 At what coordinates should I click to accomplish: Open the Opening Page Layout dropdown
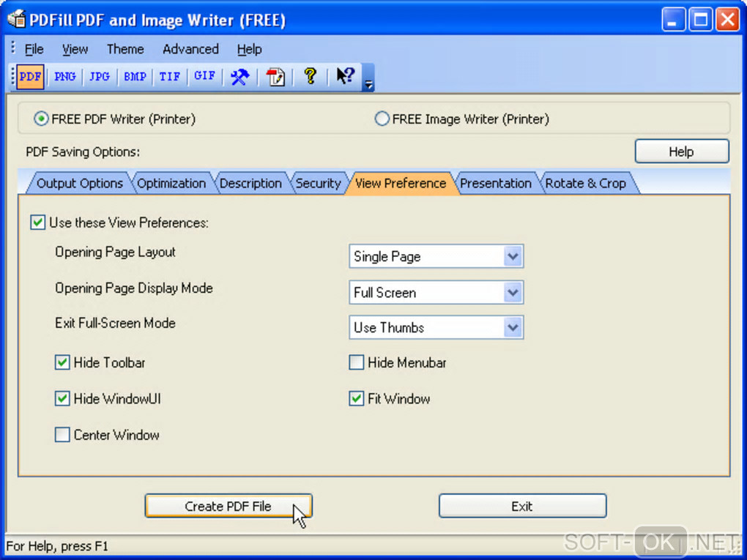pos(436,257)
